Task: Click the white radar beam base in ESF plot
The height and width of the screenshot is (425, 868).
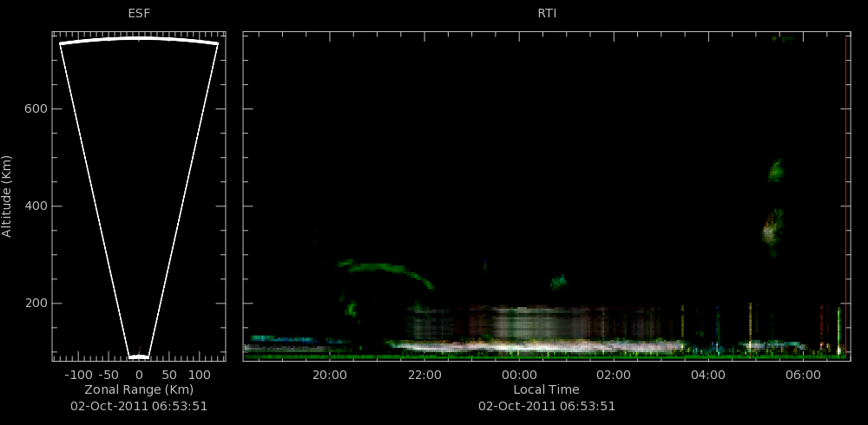Action: [139, 357]
